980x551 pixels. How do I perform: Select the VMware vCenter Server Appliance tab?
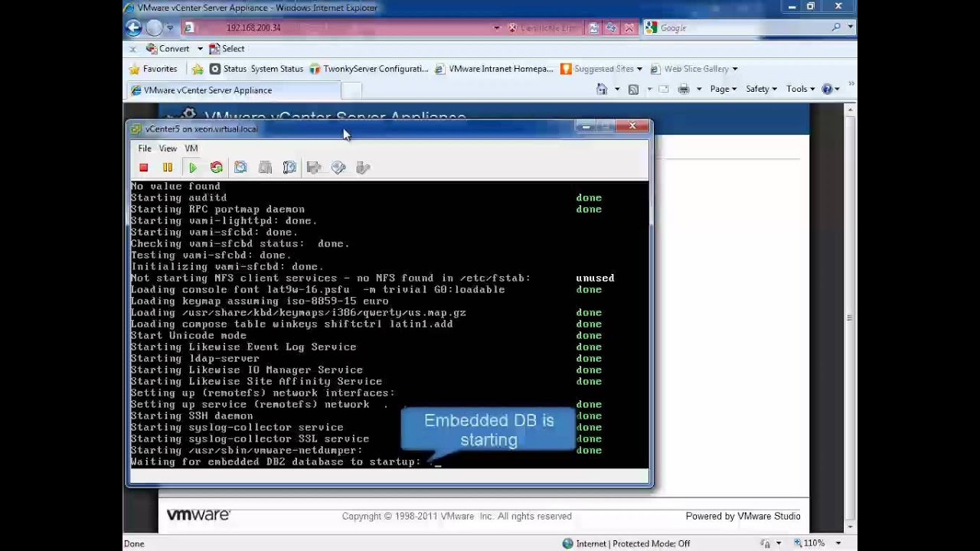pos(233,90)
